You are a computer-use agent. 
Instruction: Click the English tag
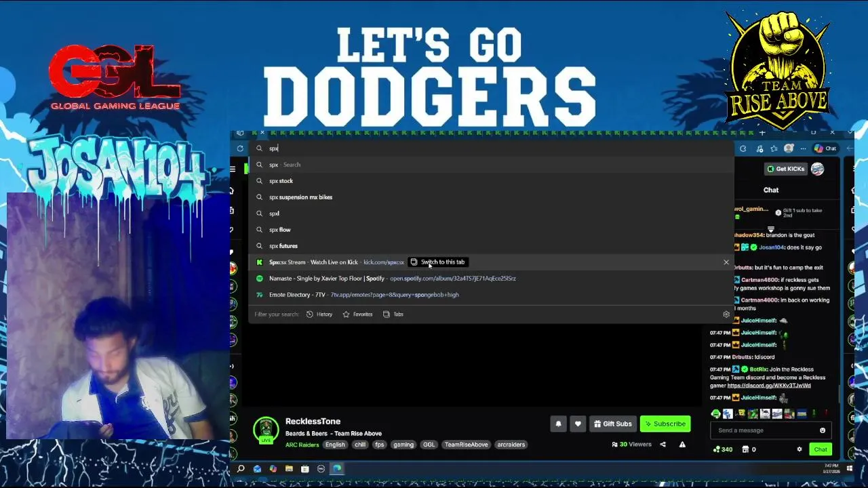pos(335,445)
